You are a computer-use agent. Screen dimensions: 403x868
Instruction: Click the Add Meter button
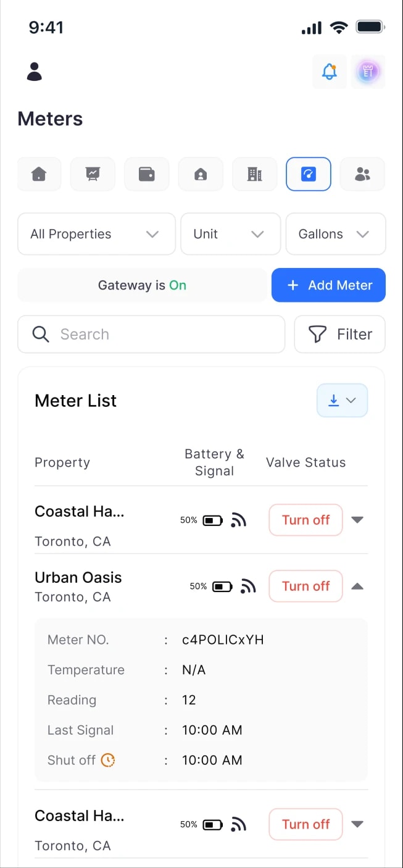click(x=328, y=285)
